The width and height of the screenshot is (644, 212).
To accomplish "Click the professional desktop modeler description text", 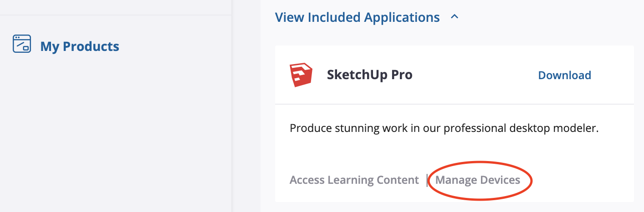I will [444, 128].
